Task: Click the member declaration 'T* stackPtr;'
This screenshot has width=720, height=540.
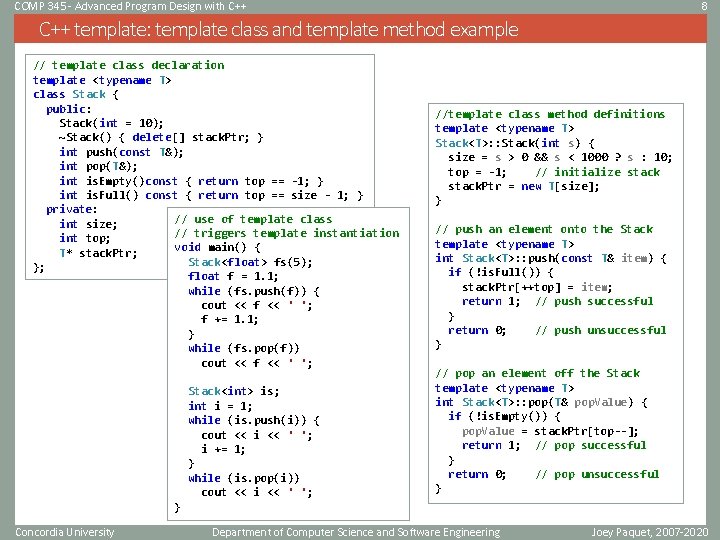Action: coord(98,253)
